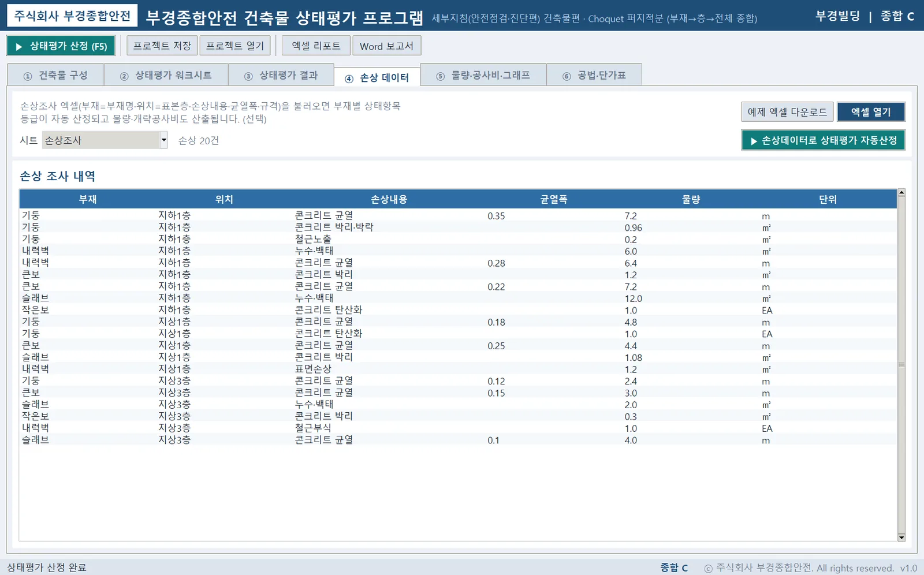Select ④ 손상 데이터 tab
924x575 pixels.
click(x=377, y=76)
